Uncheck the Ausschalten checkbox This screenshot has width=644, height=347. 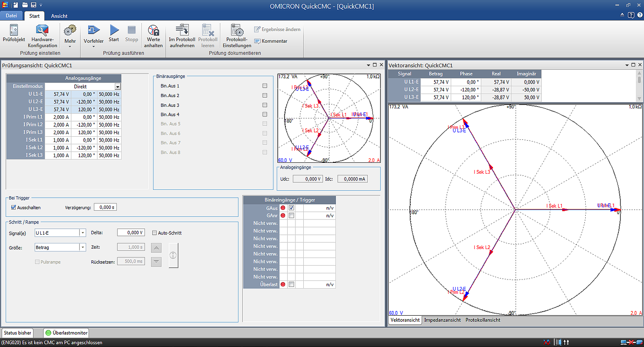(13, 207)
